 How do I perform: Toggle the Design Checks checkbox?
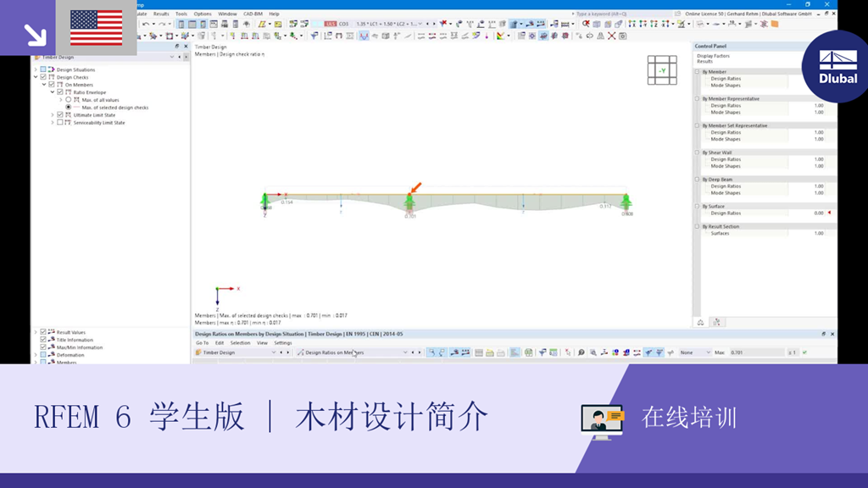tap(43, 77)
